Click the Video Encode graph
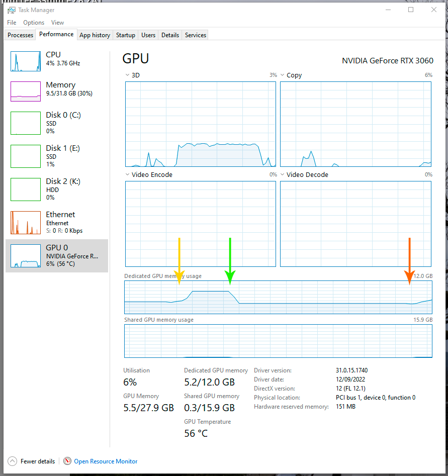 tap(201, 224)
